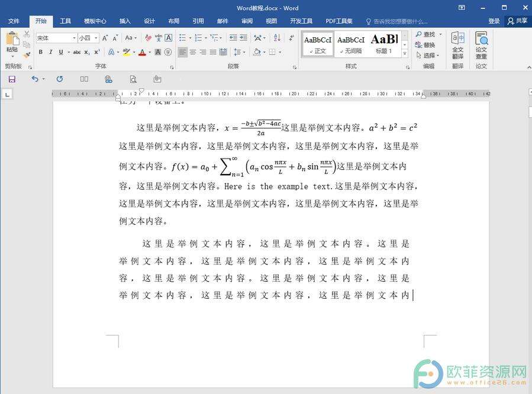This screenshot has width=532, height=394.
Task: Open print preview magnifier icon in quick toolbar
Action: (x=133, y=79)
